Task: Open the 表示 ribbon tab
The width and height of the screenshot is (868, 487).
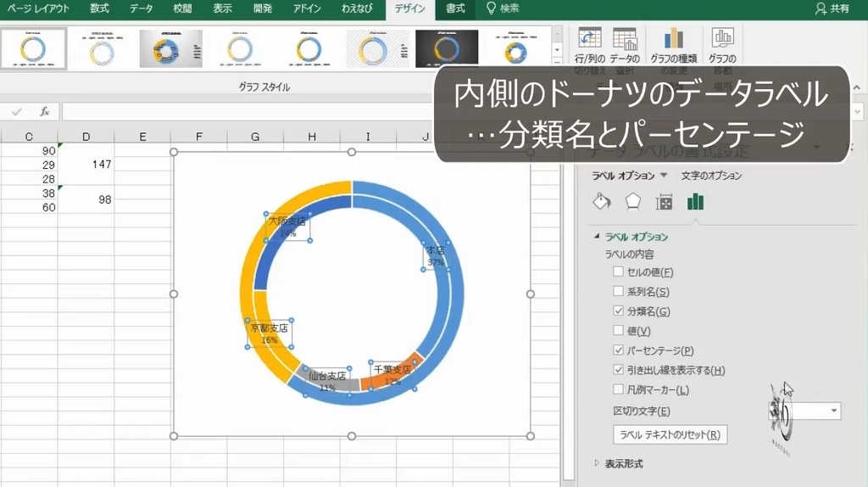Action: click(223, 8)
